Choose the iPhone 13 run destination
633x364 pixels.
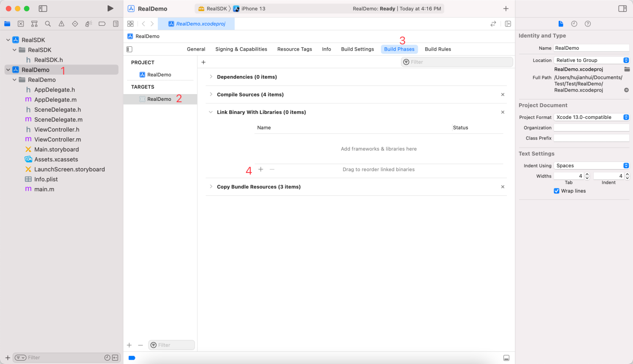(249, 8)
